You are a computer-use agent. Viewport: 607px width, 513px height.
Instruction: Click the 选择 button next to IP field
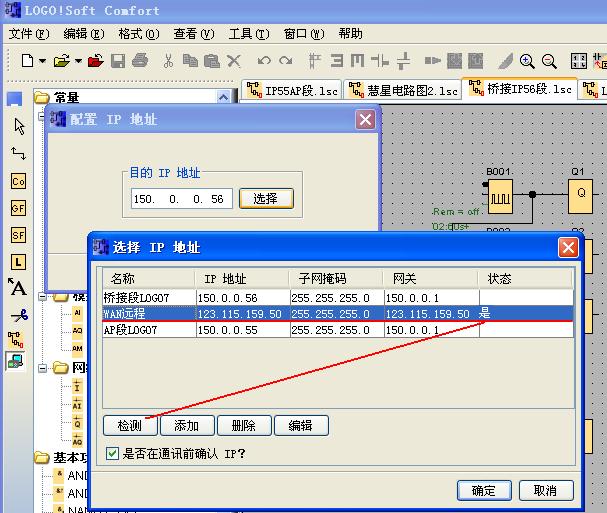click(266, 199)
